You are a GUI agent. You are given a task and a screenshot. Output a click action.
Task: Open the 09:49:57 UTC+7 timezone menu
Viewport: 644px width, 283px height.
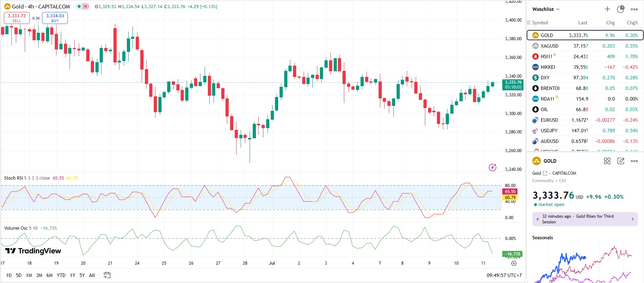[x=504, y=275]
